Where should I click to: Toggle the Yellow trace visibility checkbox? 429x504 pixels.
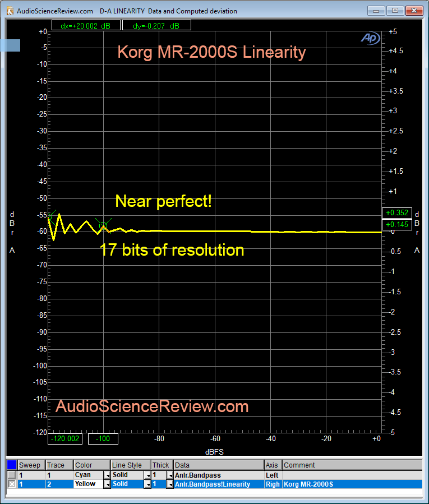(12, 484)
